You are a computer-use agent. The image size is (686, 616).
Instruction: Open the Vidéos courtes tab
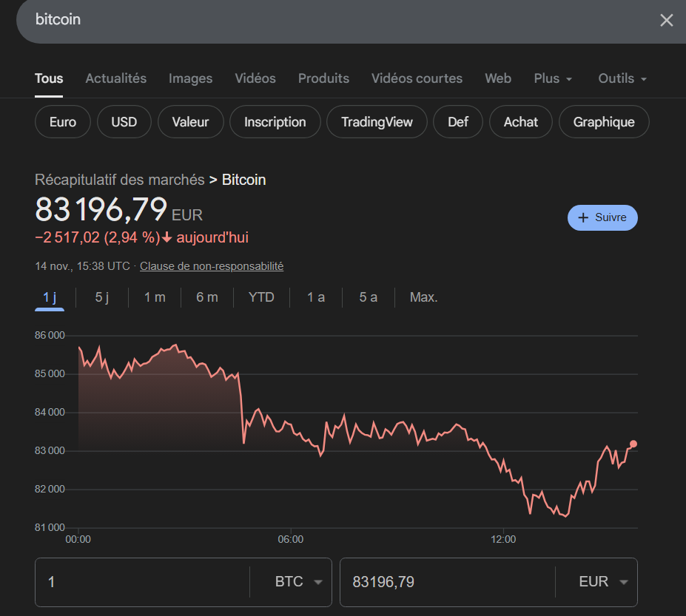coord(417,78)
